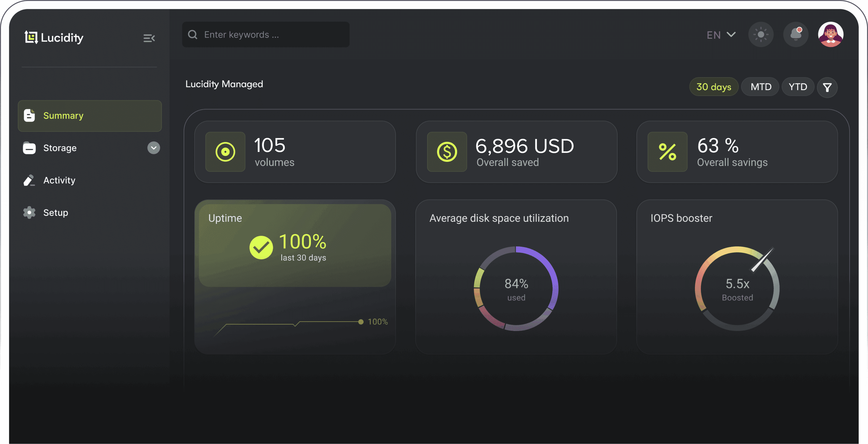Image resolution: width=868 pixels, height=444 pixels.
Task: Open the notifications bell
Action: click(x=796, y=34)
